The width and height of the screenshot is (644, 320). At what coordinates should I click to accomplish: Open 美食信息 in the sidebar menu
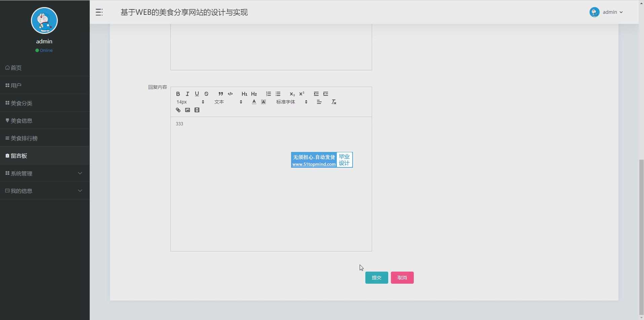coord(45,121)
